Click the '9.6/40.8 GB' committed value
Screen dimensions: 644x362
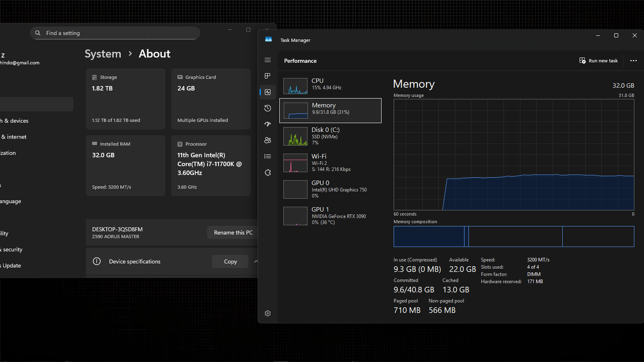click(414, 290)
